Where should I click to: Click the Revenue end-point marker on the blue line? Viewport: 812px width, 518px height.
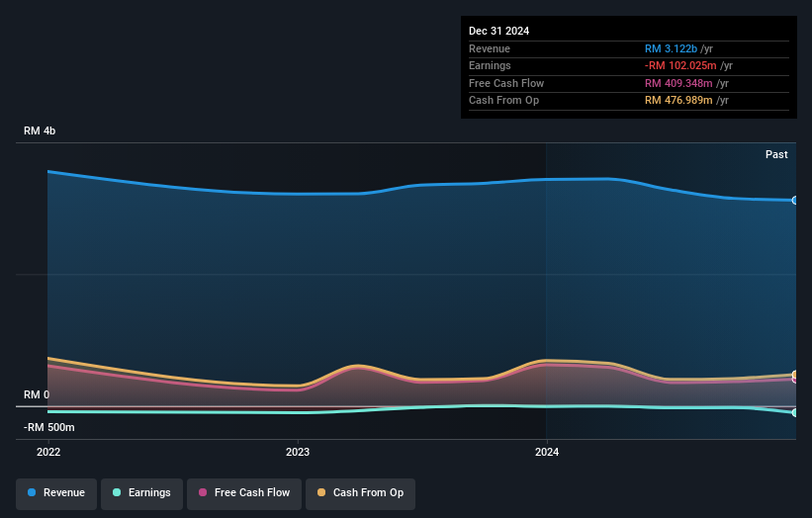[x=795, y=201]
